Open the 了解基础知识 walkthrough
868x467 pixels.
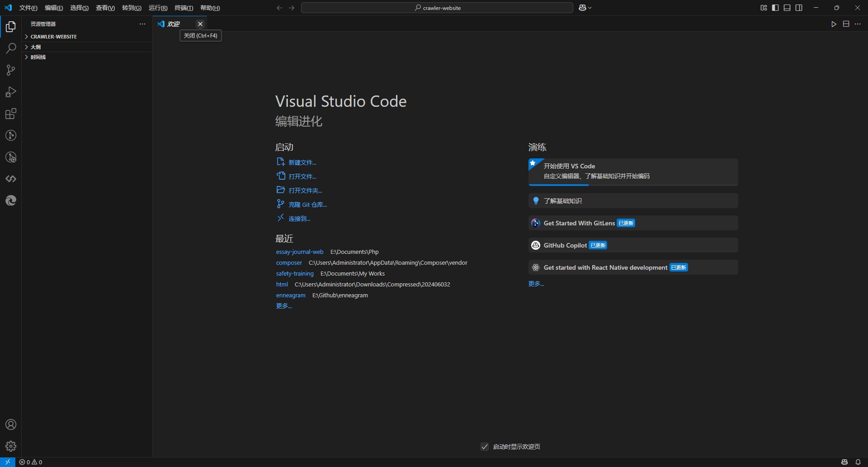(633, 201)
